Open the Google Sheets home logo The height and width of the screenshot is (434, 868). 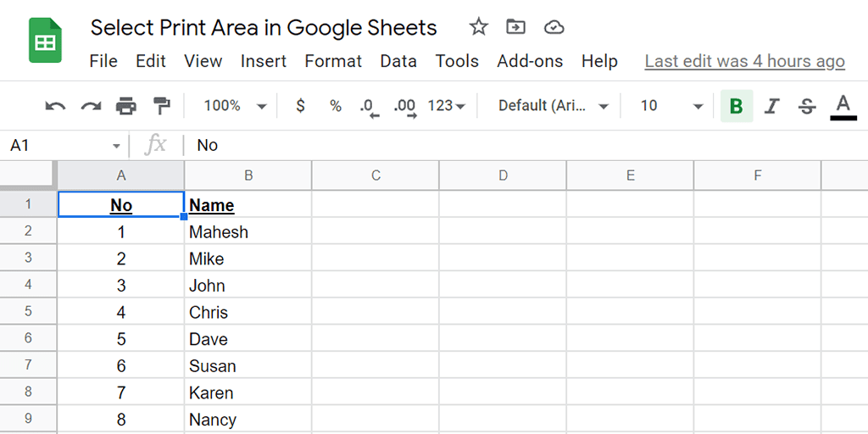click(x=46, y=41)
